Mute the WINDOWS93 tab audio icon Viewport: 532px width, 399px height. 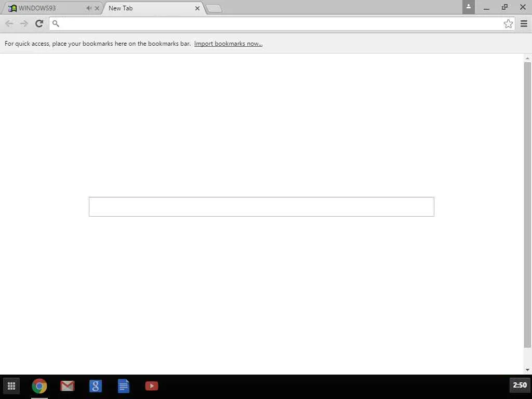click(x=89, y=8)
